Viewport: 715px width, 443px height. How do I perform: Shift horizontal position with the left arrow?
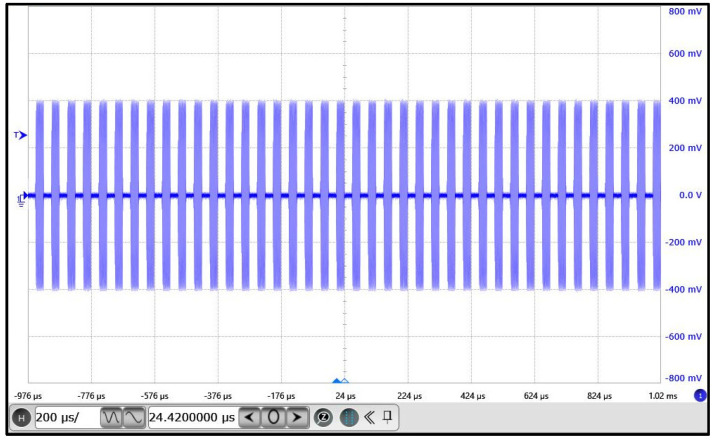pyautogui.click(x=249, y=417)
